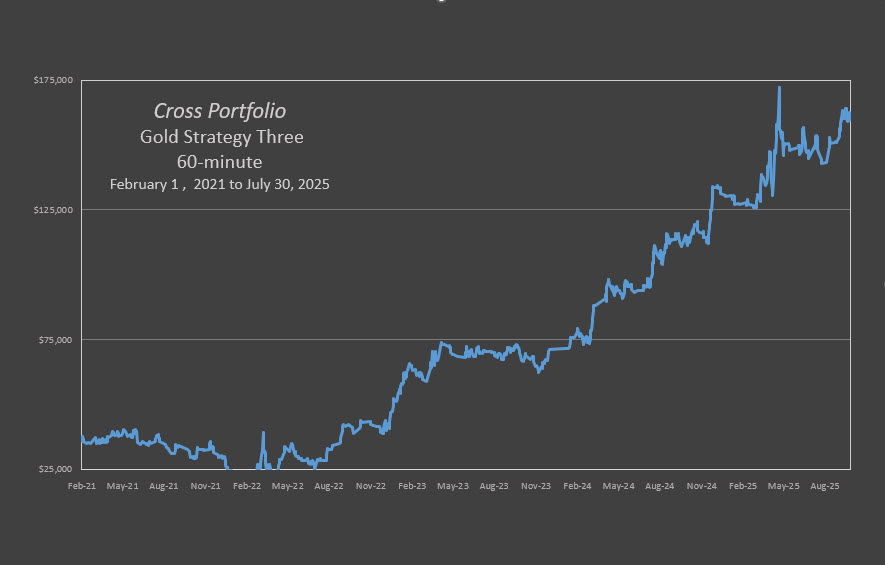This screenshot has width=885, height=565.
Task: Select the $75,000 y-axis label
Action: [x=57, y=340]
